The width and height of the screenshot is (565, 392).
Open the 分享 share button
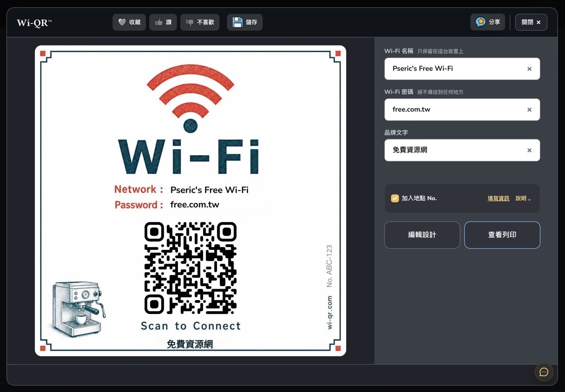pyautogui.click(x=488, y=22)
